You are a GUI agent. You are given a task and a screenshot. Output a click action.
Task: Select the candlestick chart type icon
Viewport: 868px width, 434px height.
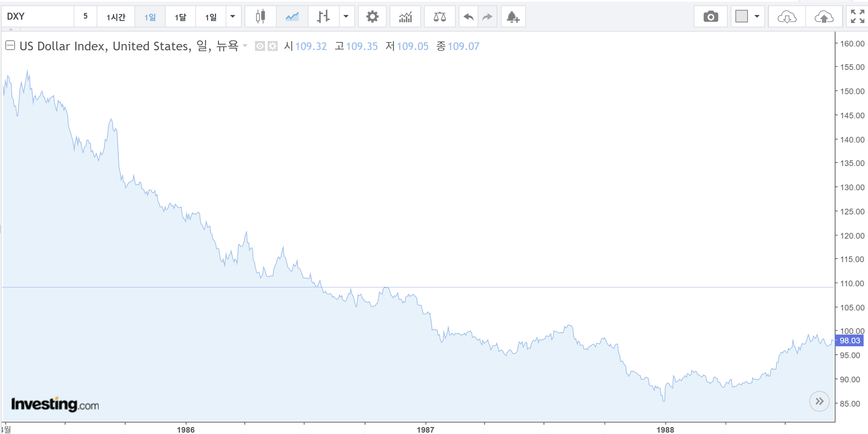coord(260,17)
